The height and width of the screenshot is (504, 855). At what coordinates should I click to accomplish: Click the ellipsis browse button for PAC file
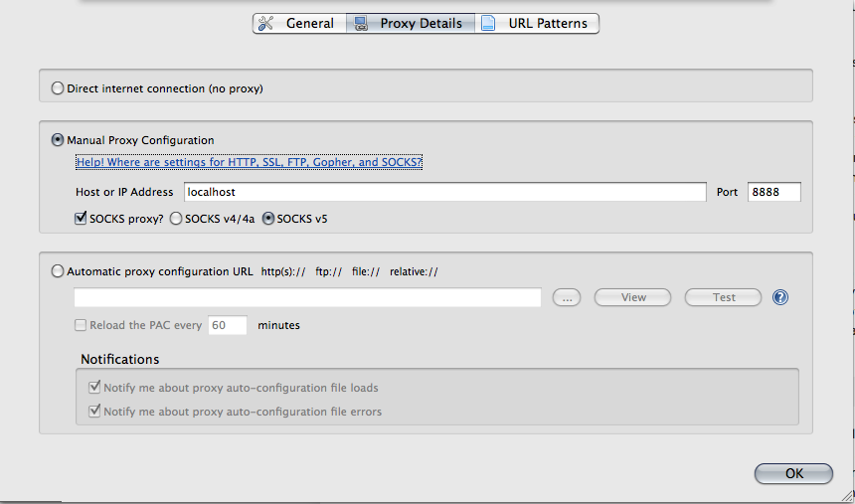(x=566, y=297)
